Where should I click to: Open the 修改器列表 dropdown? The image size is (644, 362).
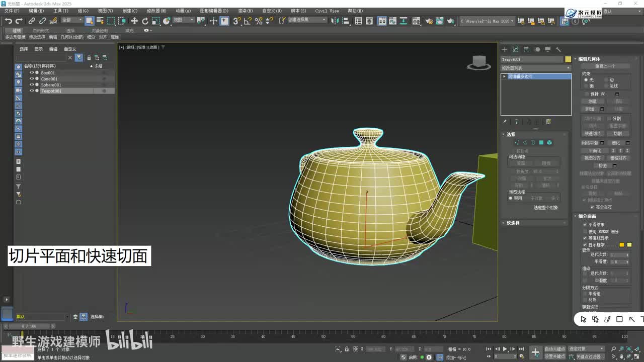pyautogui.click(x=536, y=68)
